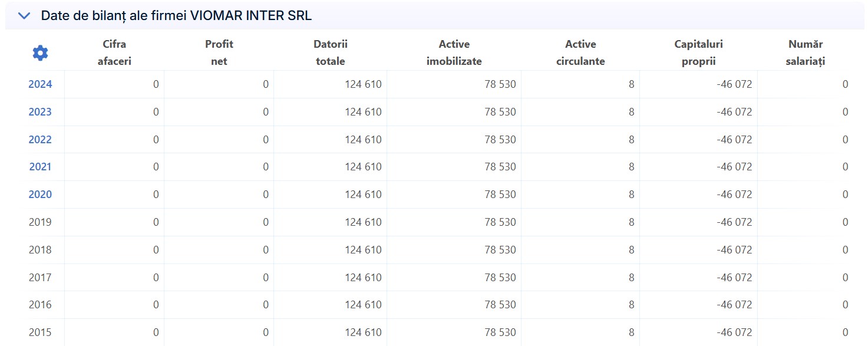Click the Cifra afaceri column header
This screenshot has width=868, height=346.
point(114,52)
